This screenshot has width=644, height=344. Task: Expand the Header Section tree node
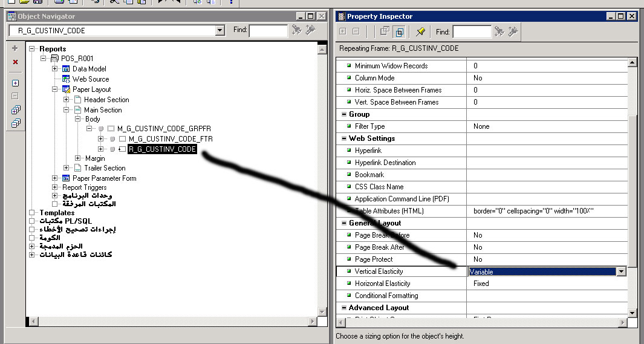67,100
